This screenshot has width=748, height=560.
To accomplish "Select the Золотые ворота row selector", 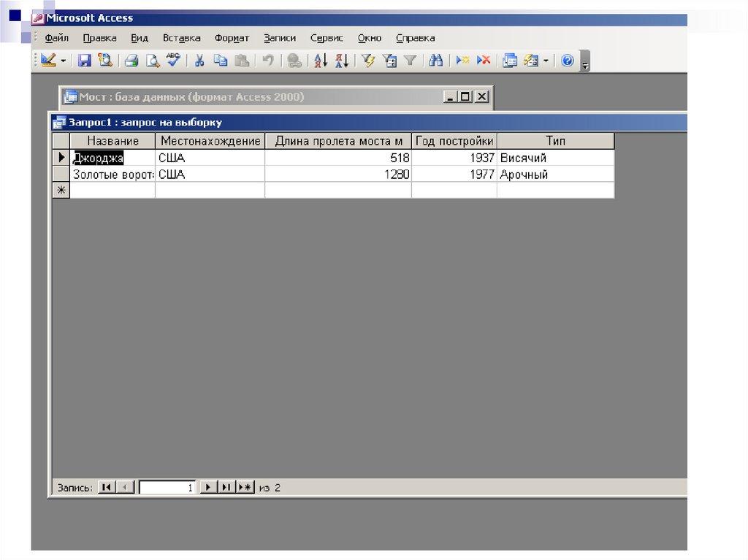I will tap(61, 174).
